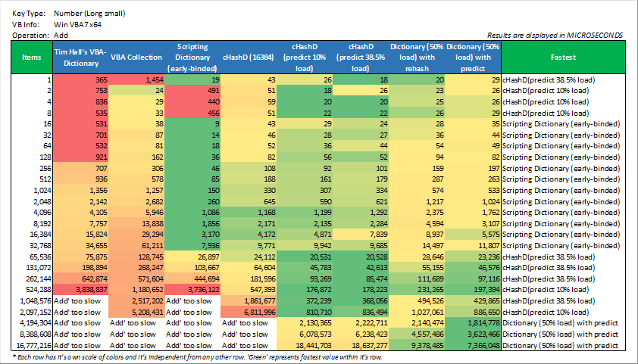The height and width of the screenshot is (364, 638).
Task: Click the VBA Collection column header
Action: pyautogui.click(x=136, y=57)
